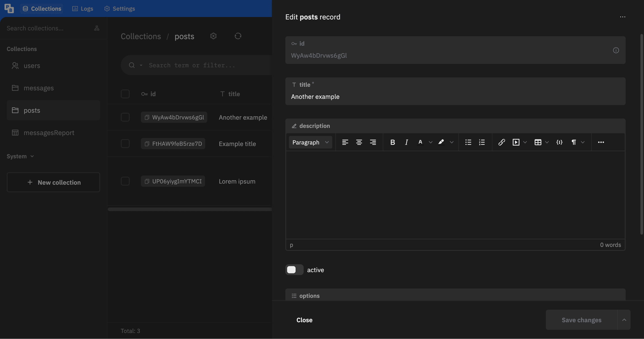
Task: Click the 'Collections' breadcrumb link
Action: click(141, 36)
